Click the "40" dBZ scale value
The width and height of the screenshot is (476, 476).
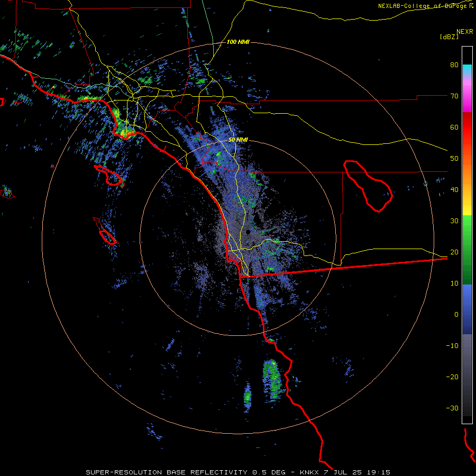coord(454,190)
